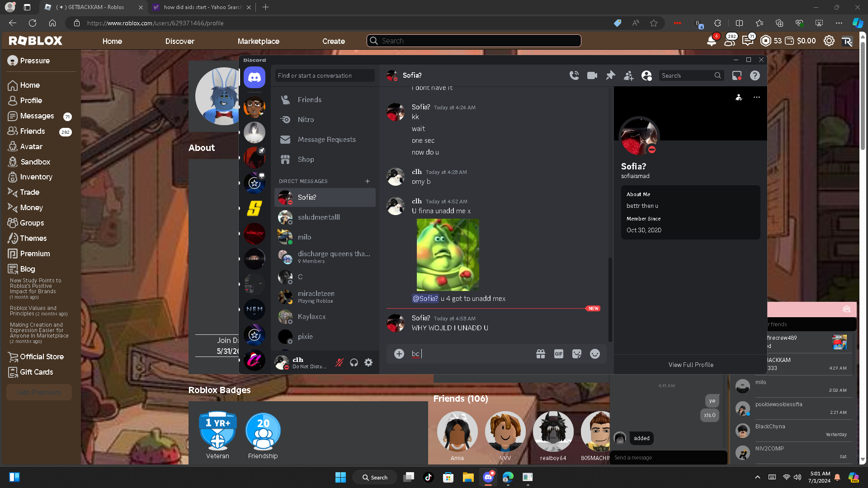Viewport: 868px width, 488px height.
Task: Open Nitro page in Discord
Action: (325, 120)
